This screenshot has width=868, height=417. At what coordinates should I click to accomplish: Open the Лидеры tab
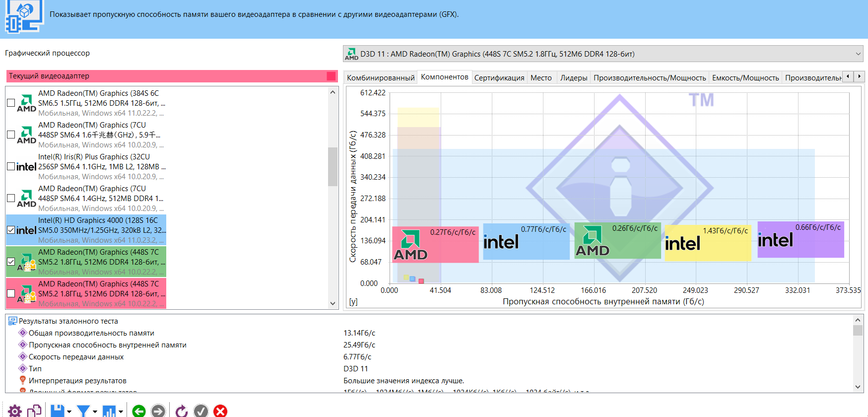coord(574,77)
